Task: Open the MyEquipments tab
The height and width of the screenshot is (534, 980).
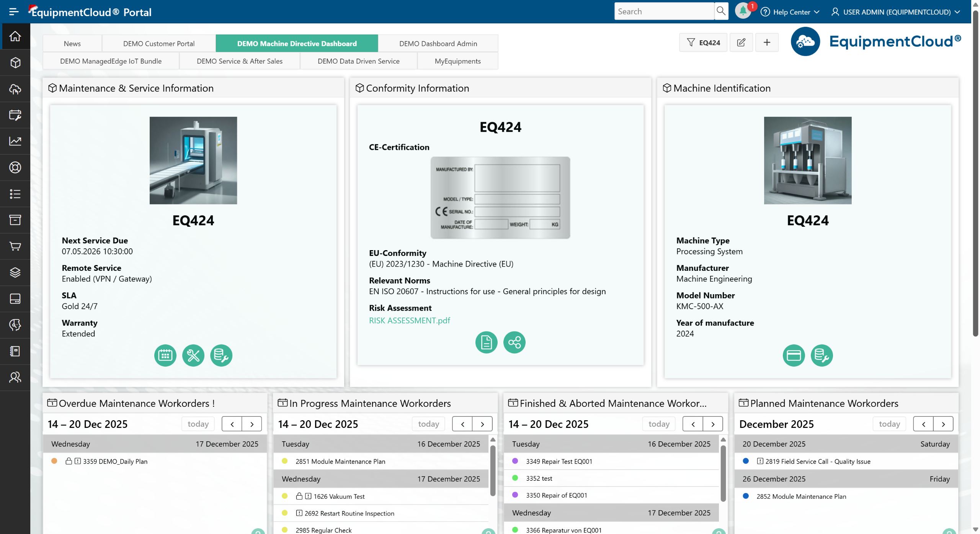Action: (457, 61)
